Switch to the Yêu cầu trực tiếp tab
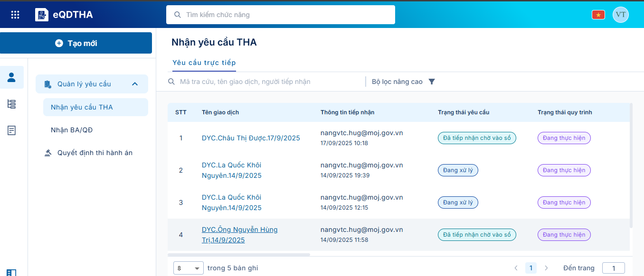Image resolution: width=644 pixels, height=276 pixels. (204, 63)
